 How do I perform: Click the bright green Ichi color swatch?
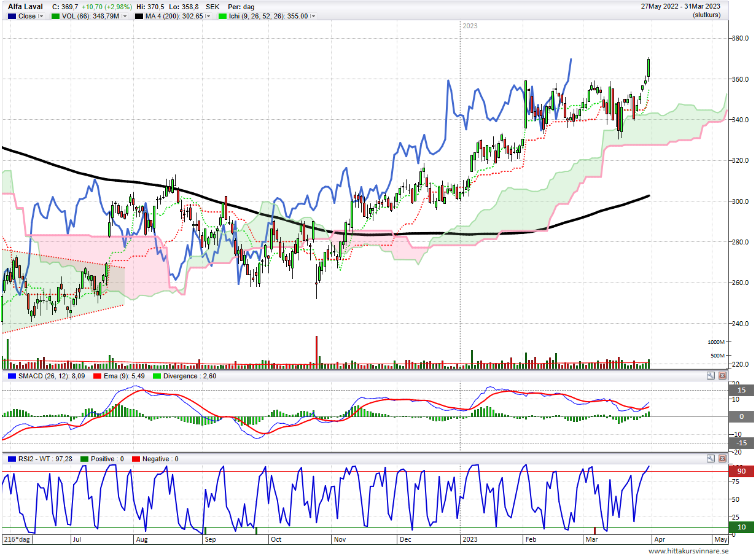pos(222,17)
